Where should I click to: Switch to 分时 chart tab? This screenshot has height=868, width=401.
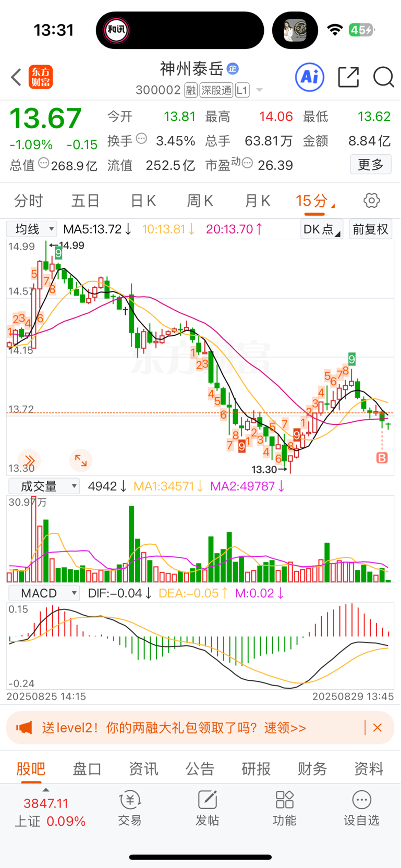click(x=29, y=201)
